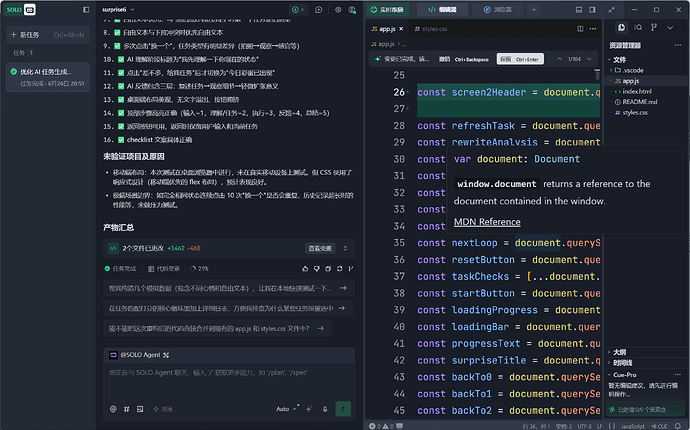Click the thumbs-down feedback icon
Image resolution: width=690 pixels, height=430 pixels.
coord(317,268)
